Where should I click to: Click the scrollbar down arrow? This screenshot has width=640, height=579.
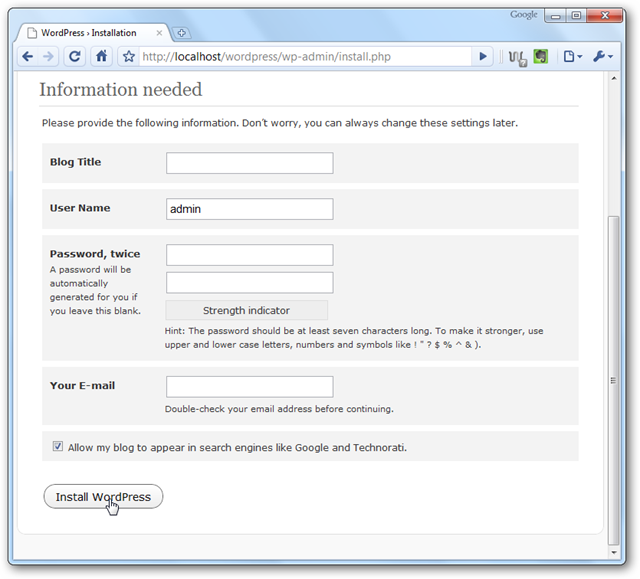coord(613,552)
